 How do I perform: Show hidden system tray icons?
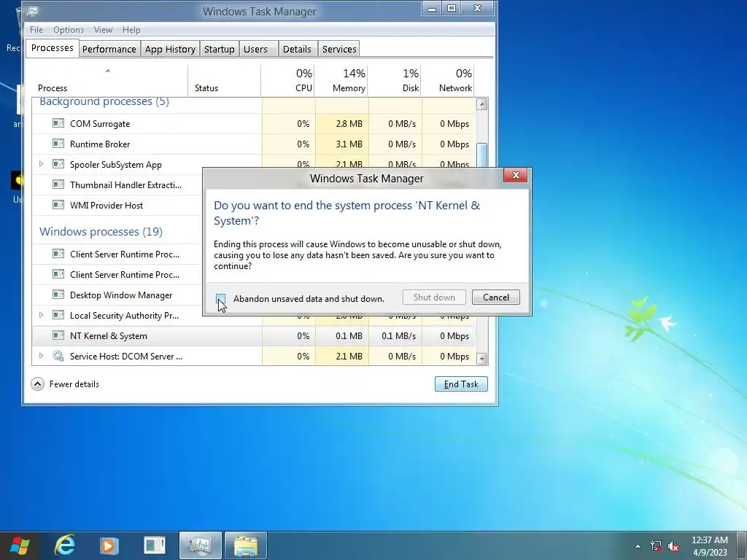[638, 546]
